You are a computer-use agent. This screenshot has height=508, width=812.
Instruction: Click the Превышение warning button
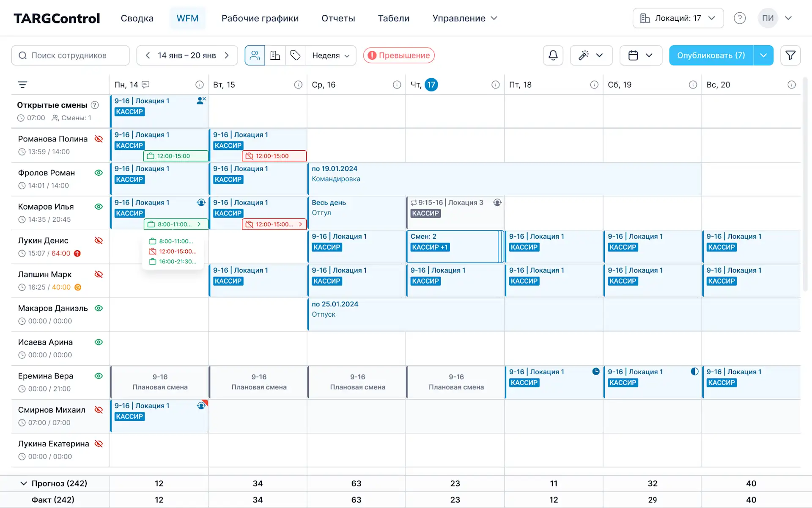pos(399,55)
